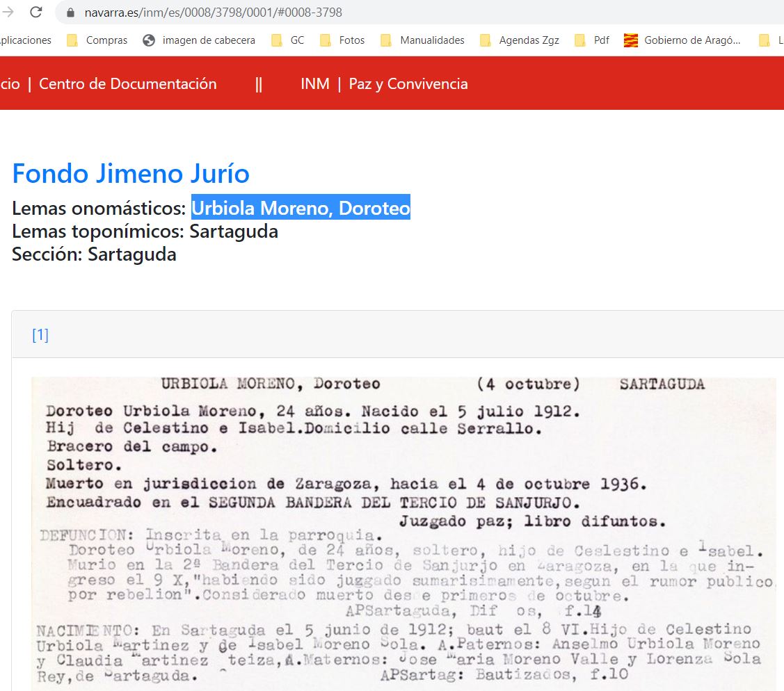Open the GC bookmark folder
The image size is (784, 691).
288,40
